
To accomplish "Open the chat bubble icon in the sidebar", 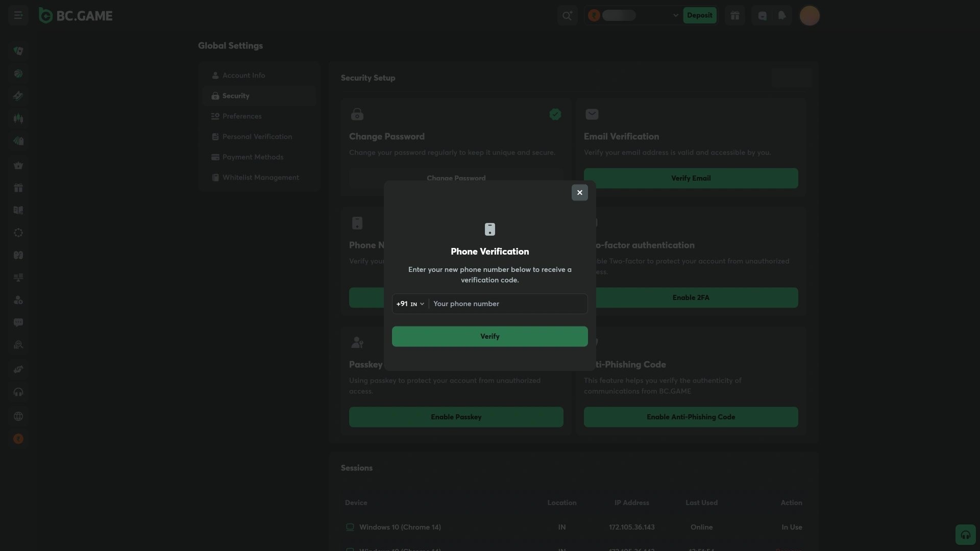I will [18, 322].
